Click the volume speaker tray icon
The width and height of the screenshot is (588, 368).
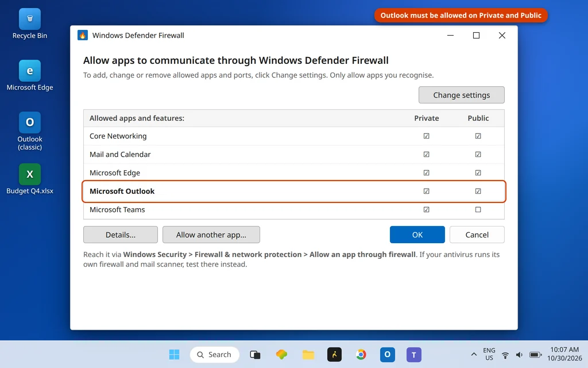pos(519,355)
